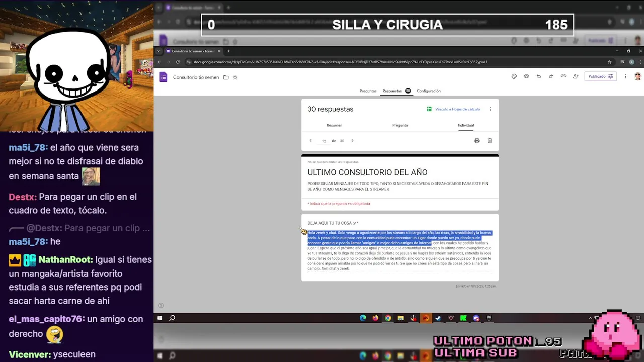Click username el_mas_capito76 in chat
Image resolution: width=644 pixels, height=362 pixels.
pos(47,319)
